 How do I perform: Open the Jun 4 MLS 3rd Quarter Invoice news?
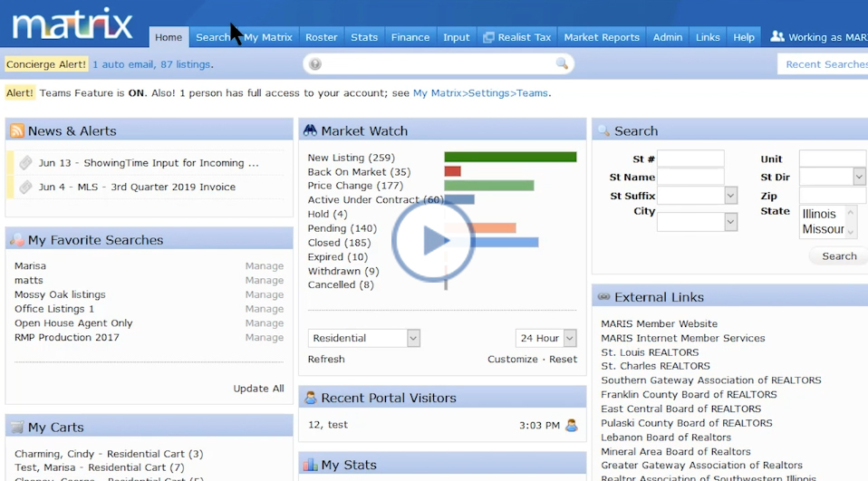138,188
